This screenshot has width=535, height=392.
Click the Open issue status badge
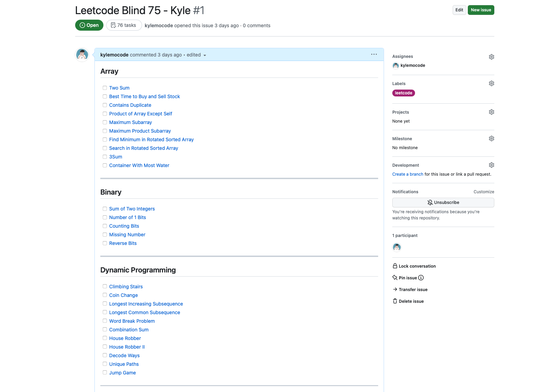click(x=89, y=25)
